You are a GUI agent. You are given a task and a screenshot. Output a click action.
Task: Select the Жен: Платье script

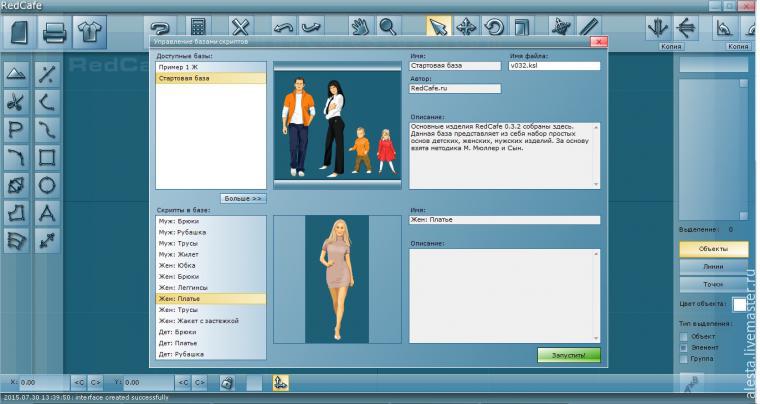coord(211,299)
